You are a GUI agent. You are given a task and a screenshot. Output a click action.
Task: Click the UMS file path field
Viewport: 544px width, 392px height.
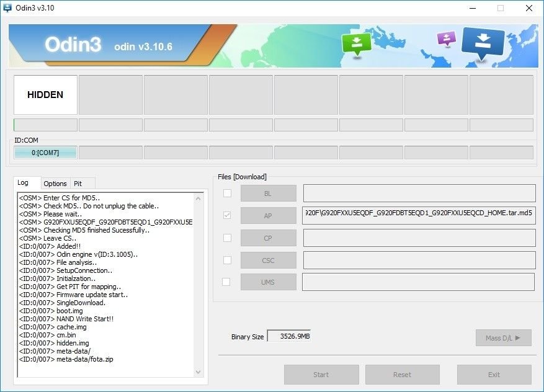[x=419, y=282]
